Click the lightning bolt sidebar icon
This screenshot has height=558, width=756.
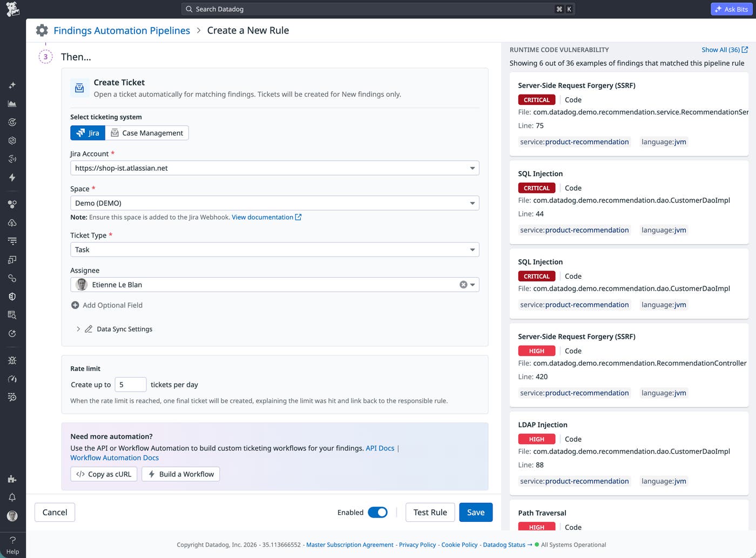(12, 177)
